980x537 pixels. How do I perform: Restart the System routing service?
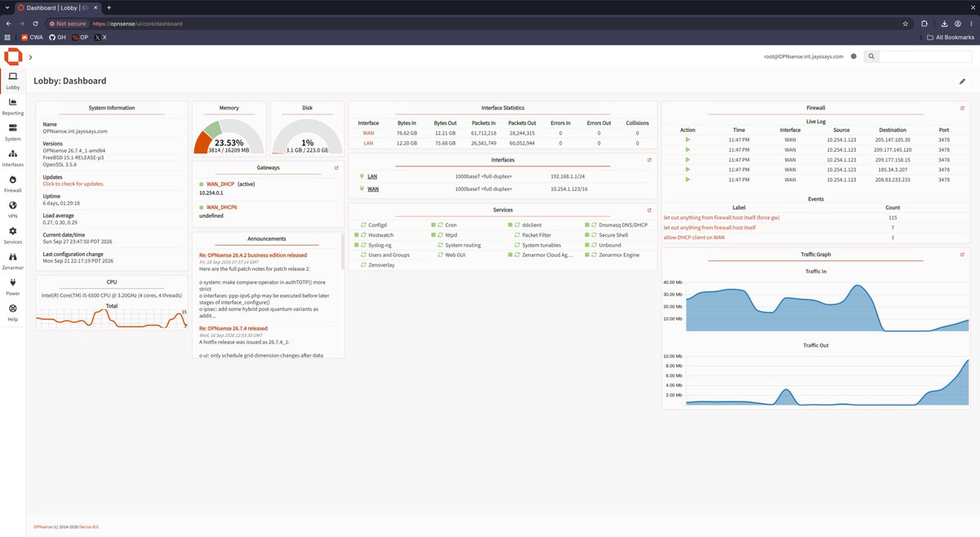pos(440,245)
